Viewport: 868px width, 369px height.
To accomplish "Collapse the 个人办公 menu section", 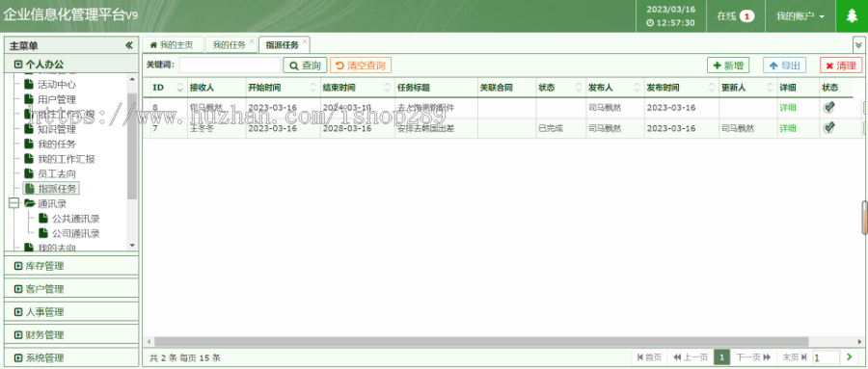I will point(71,65).
